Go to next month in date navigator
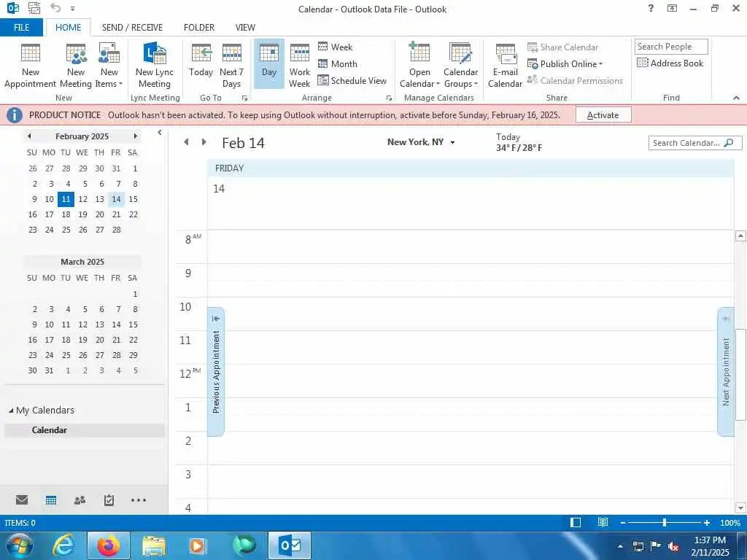The width and height of the screenshot is (747, 560). coord(135,136)
